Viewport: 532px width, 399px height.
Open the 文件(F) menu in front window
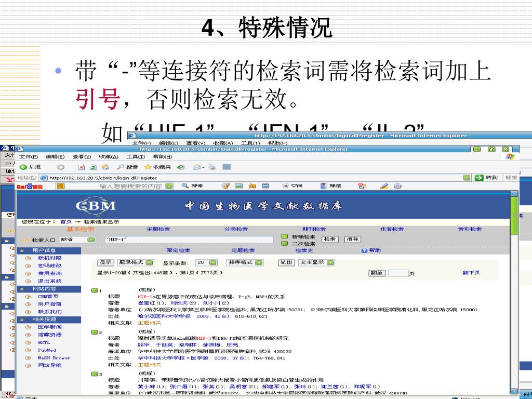[x=29, y=157]
